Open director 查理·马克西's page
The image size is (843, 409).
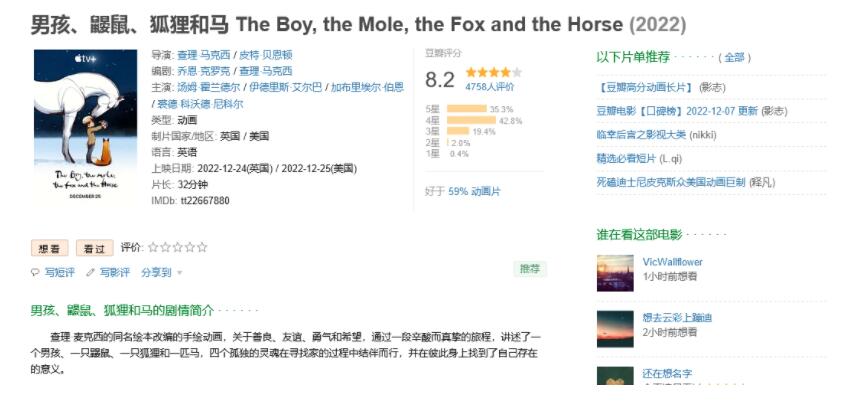[x=204, y=55]
